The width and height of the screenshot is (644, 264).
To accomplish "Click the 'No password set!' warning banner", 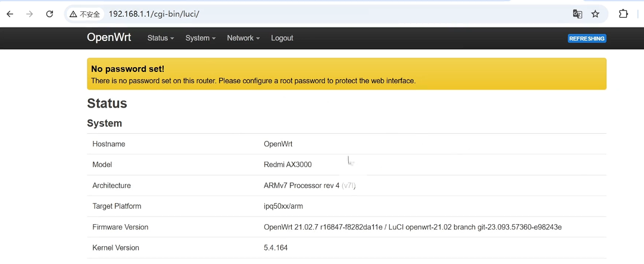I will 346,74.
